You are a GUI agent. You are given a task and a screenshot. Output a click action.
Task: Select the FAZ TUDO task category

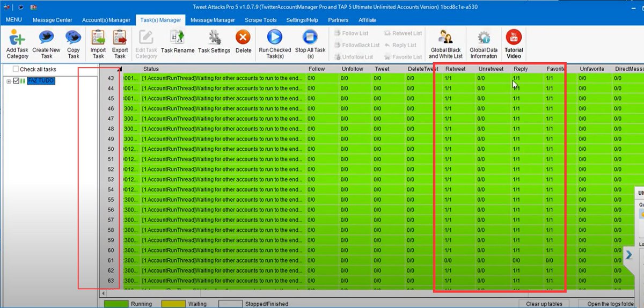[x=41, y=81]
